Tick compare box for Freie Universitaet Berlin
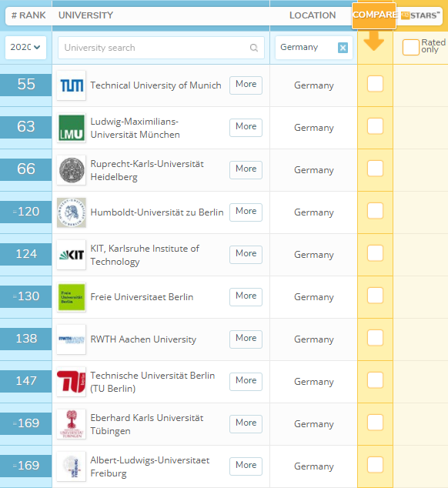The width and height of the screenshot is (448, 488). pos(375,296)
